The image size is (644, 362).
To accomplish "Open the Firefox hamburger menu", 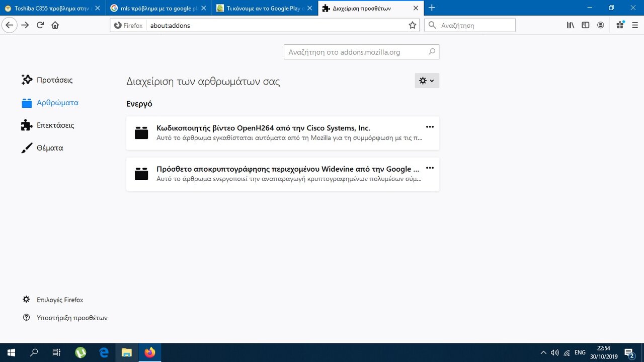I will 635,25.
